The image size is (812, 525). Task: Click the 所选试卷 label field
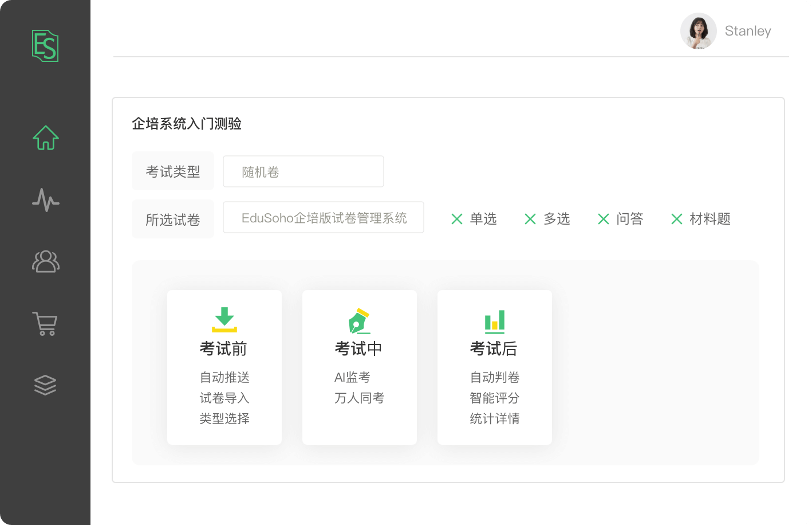pos(173,218)
